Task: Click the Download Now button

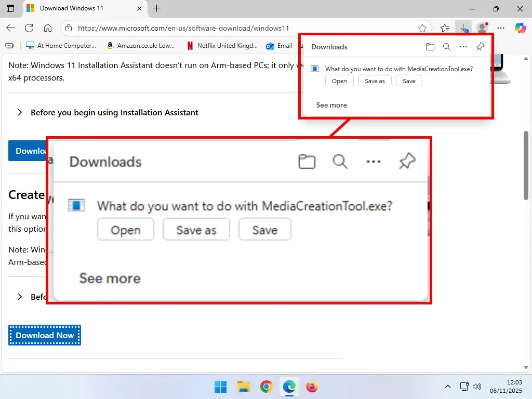Action: [x=44, y=335]
